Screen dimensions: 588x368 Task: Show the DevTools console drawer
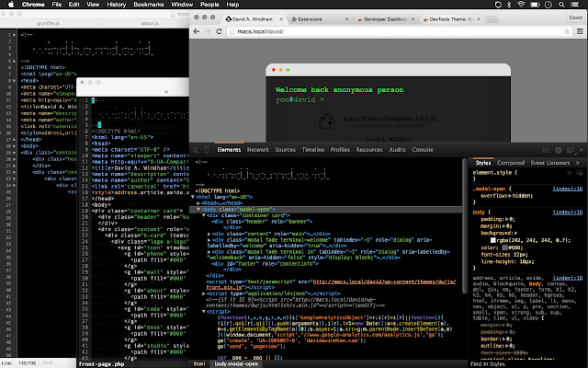[x=545, y=150]
